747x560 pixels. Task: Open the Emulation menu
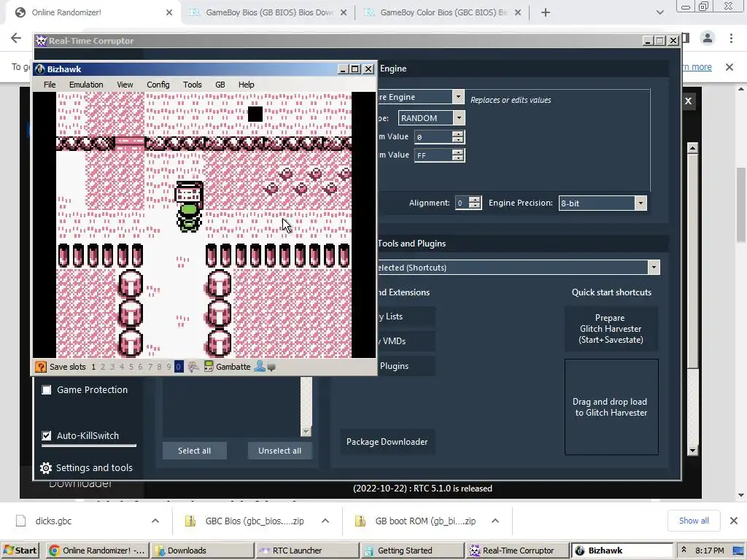(86, 85)
